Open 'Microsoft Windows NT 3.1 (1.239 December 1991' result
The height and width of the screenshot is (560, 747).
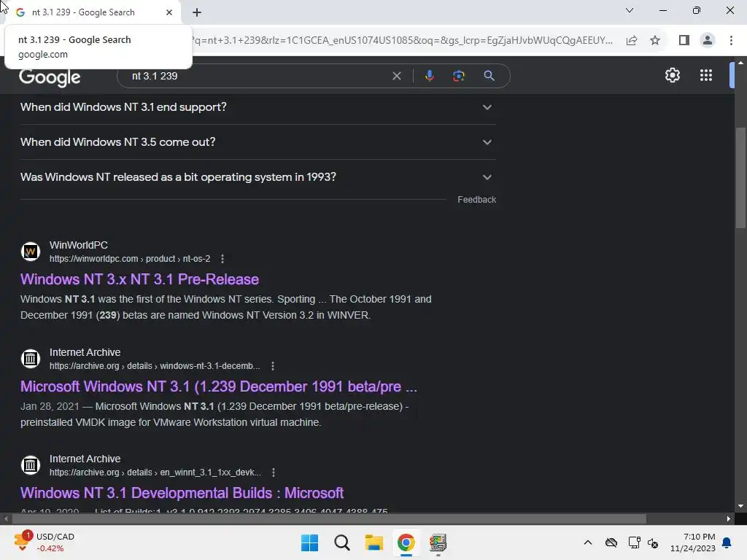coord(219,386)
